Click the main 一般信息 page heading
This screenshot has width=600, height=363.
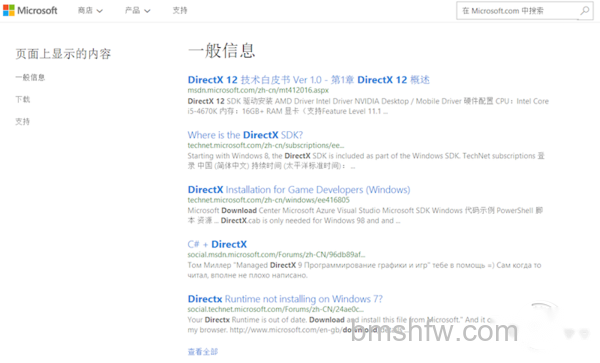click(221, 50)
